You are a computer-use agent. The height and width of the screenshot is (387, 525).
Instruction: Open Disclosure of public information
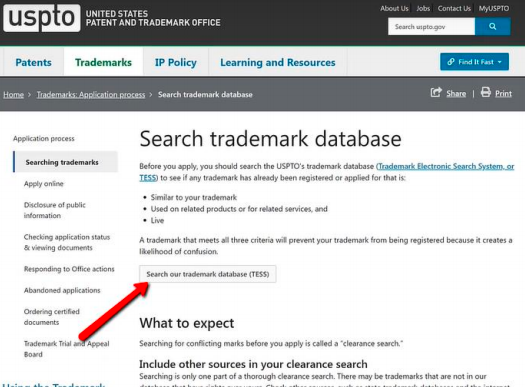(55, 210)
